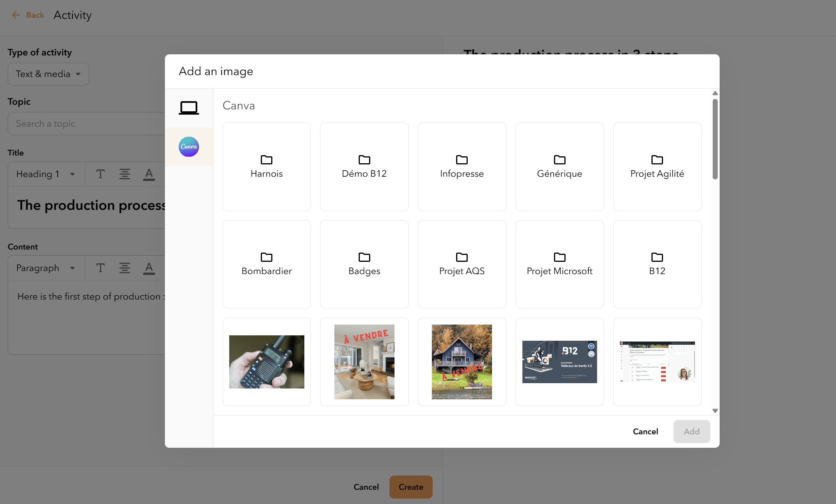Viewport: 836px width, 504px height.
Task: Open the Infopresse folder
Action: 462,167
